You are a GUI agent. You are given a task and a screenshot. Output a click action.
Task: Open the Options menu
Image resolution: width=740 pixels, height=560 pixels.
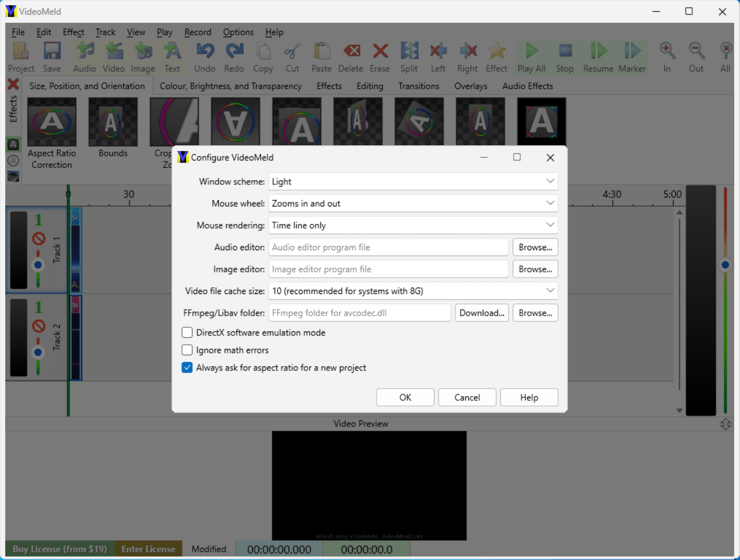click(x=238, y=32)
